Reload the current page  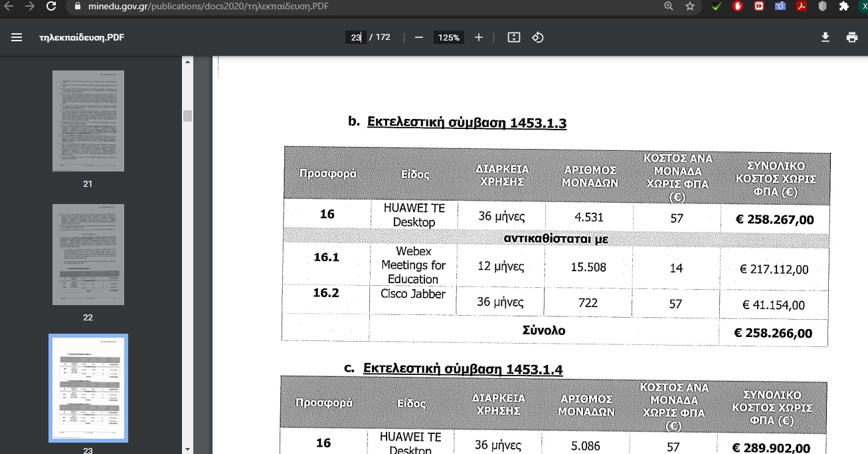pos(51,6)
